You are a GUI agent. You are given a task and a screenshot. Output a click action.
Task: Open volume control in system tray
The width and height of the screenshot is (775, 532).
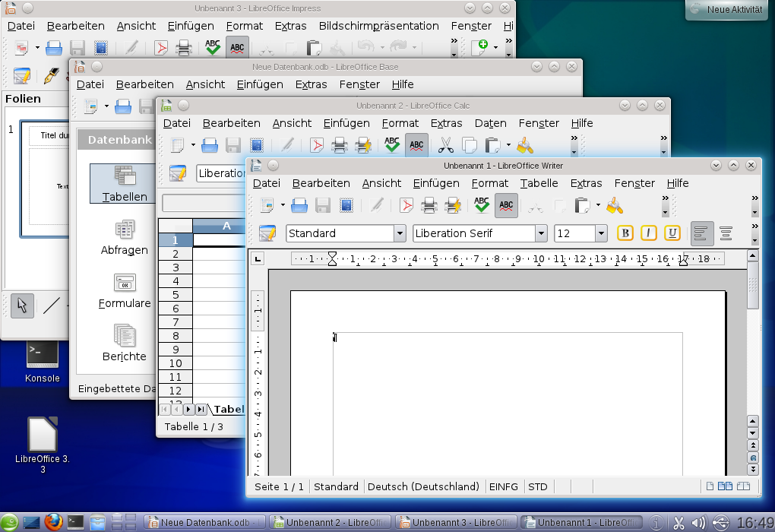699,523
